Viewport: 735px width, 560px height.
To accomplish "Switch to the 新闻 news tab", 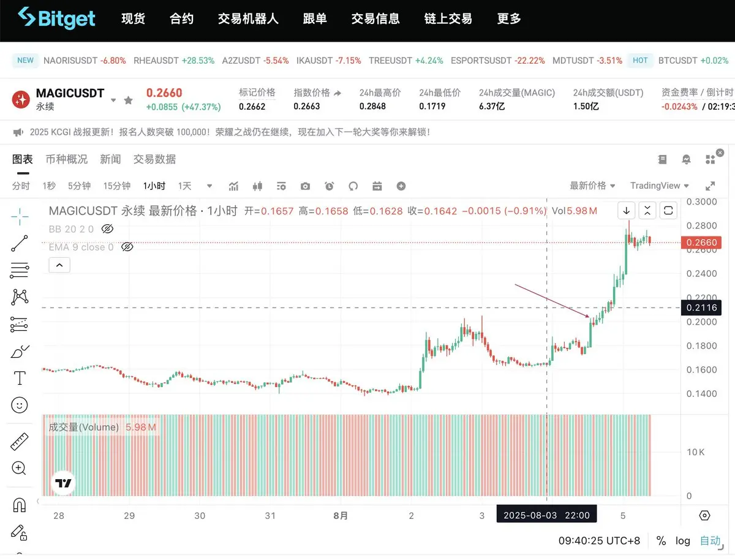I will click(x=110, y=159).
